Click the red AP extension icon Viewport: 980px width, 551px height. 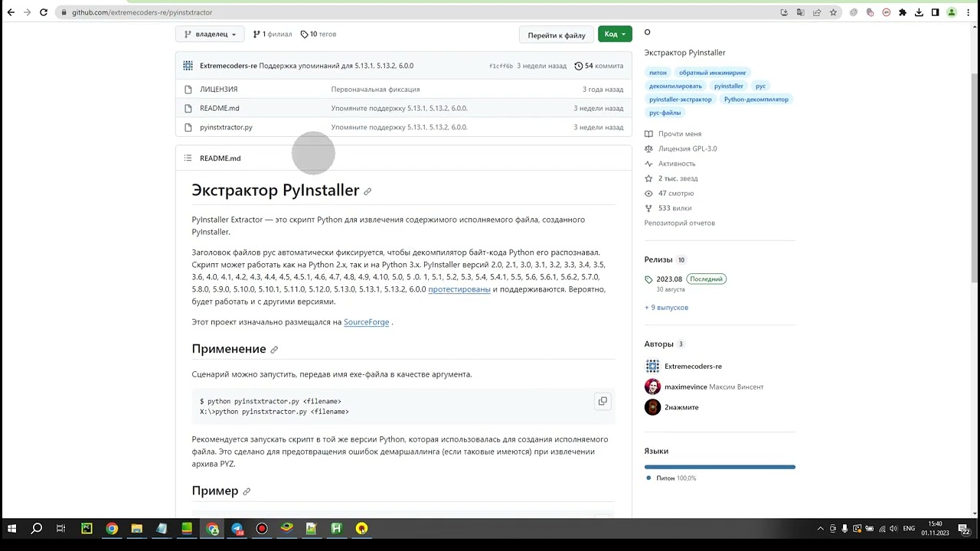tap(887, 12)
